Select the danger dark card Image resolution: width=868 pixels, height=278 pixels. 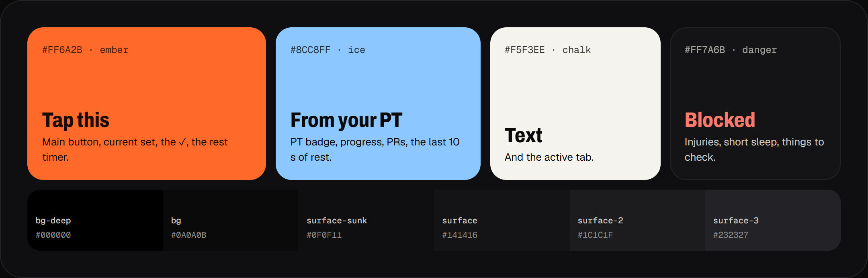click(x=755, y=104)
